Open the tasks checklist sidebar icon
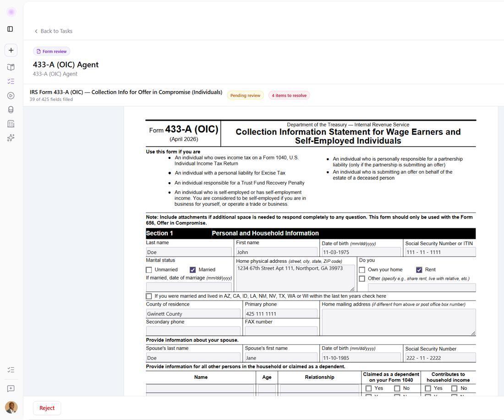This screenshot has width=504, height=420. [x=11, y=82]
